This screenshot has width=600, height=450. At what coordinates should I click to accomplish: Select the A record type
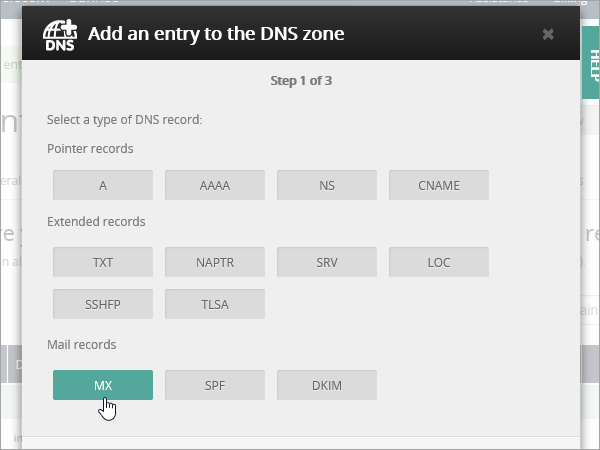[103, 185]
